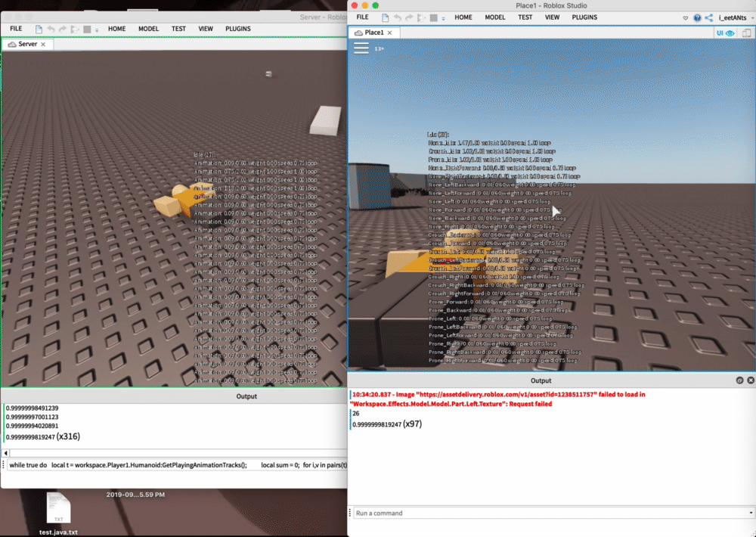Click the Play test icon in Server toolbar
Image resolution: width=756 pixels, height=537 pixels.
[x=75, y=29]
